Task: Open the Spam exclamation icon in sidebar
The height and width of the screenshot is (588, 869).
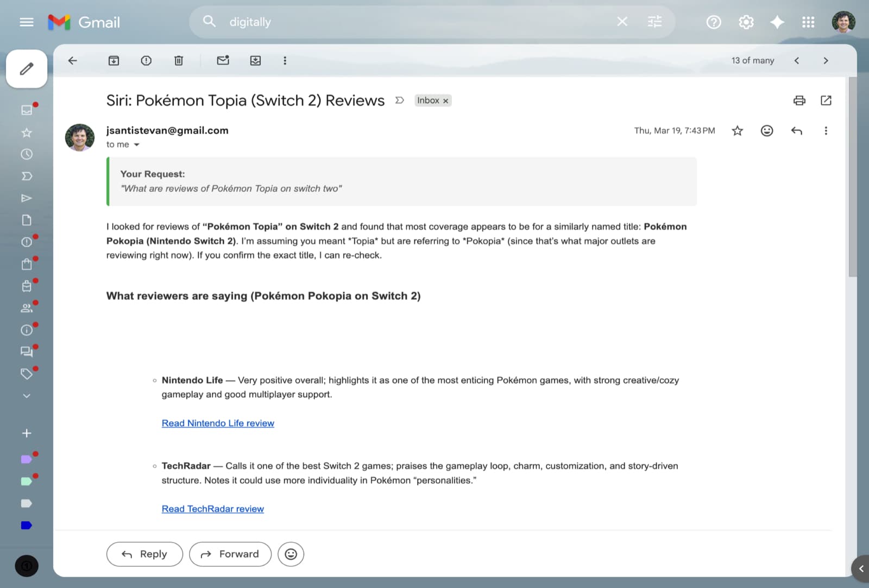Action: coord(27,242)
